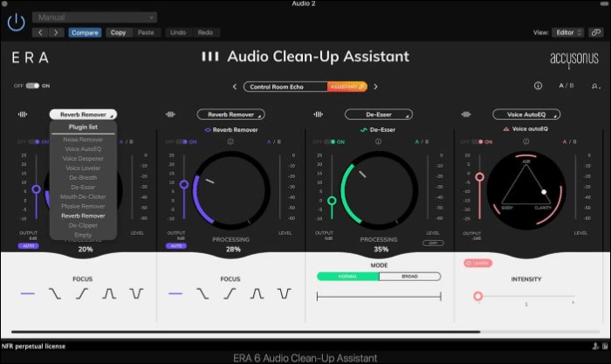Choose Voice Leveler from plugin list
The image size is (611, 364).
(83, 168)
